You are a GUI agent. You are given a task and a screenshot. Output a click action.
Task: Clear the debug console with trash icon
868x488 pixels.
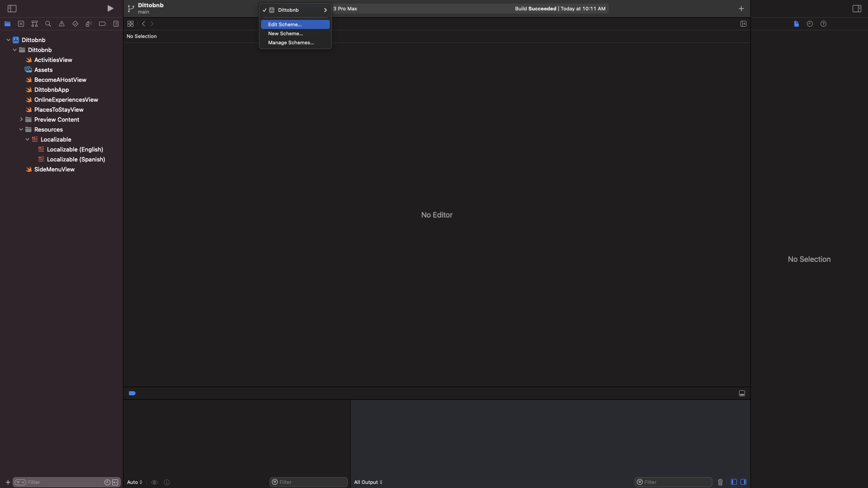coord(721,482)
